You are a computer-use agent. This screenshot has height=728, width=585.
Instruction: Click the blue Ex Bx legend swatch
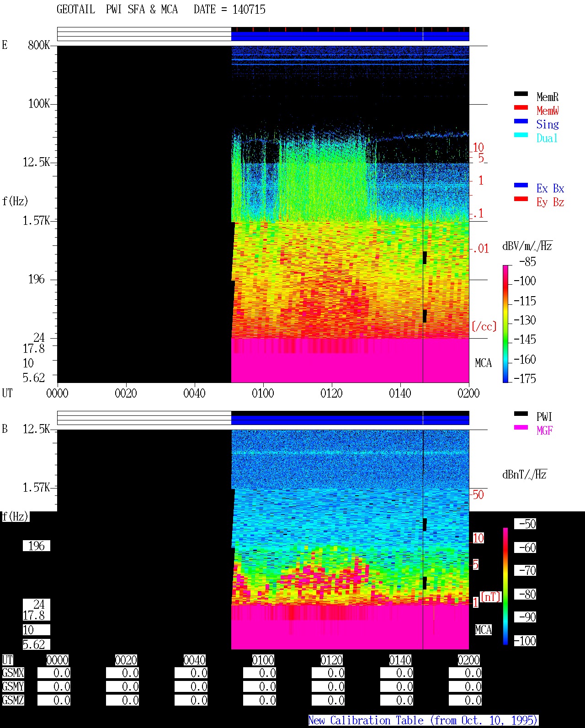521,185
